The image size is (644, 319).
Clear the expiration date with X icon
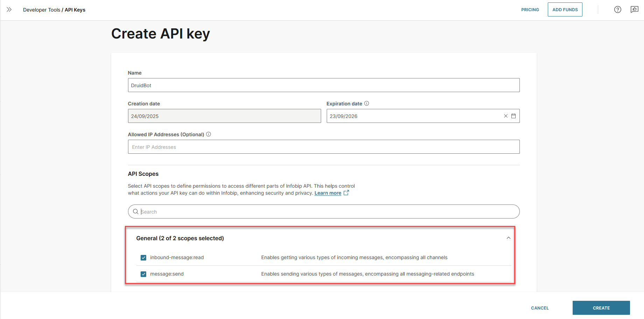(x=505, y=116)
